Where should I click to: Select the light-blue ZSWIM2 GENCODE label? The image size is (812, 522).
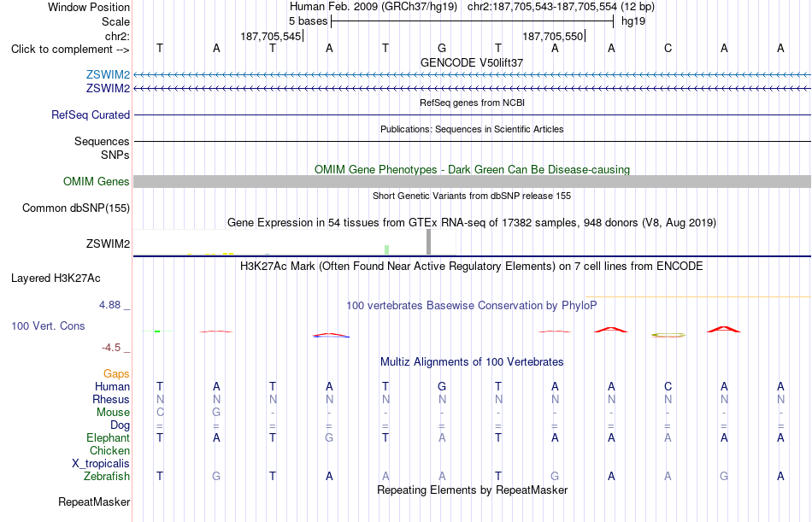pyautogui.click(x=108, y=74)
